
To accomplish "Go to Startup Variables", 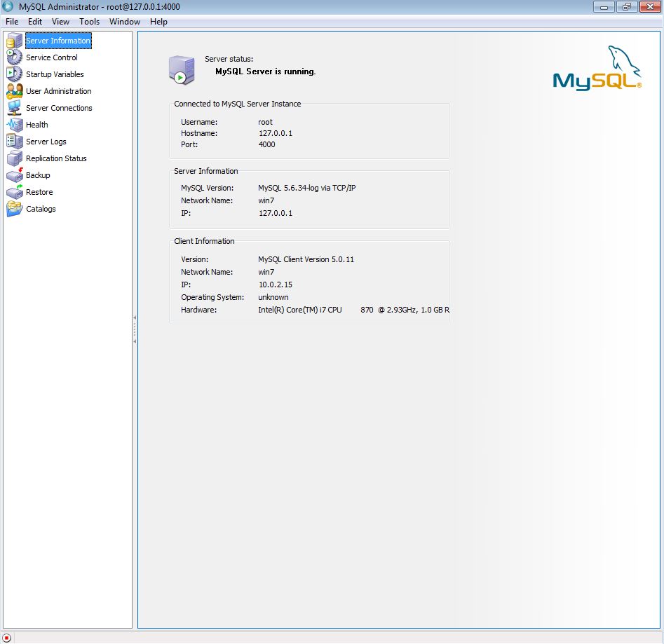I will [55, 74].
